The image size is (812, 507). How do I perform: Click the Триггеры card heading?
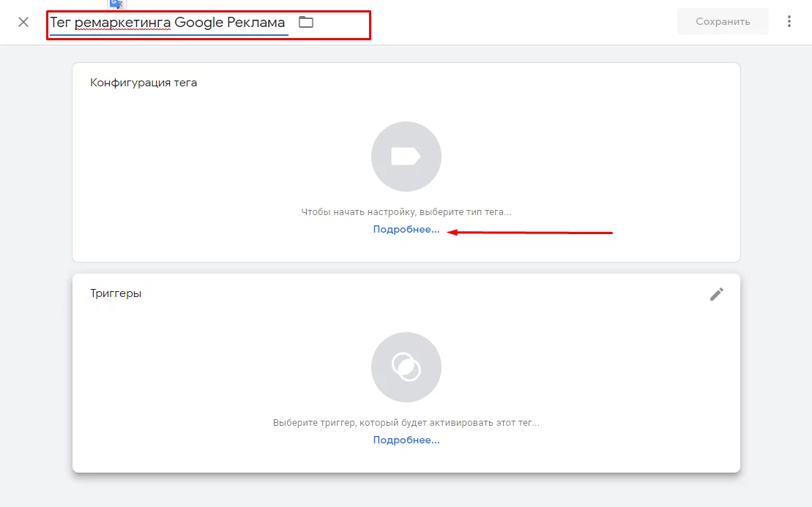point(116,293)
